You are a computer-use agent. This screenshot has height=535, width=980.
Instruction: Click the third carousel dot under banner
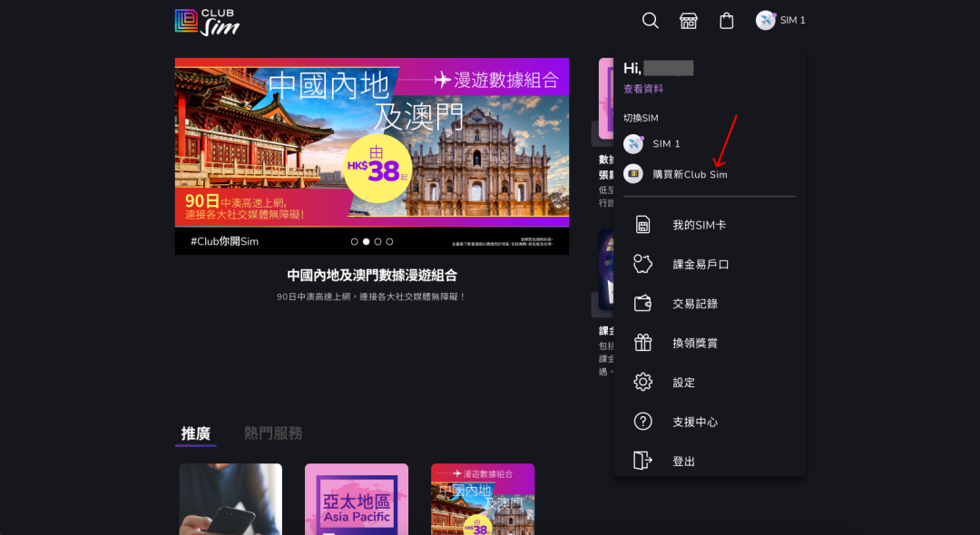pos(377,241)
